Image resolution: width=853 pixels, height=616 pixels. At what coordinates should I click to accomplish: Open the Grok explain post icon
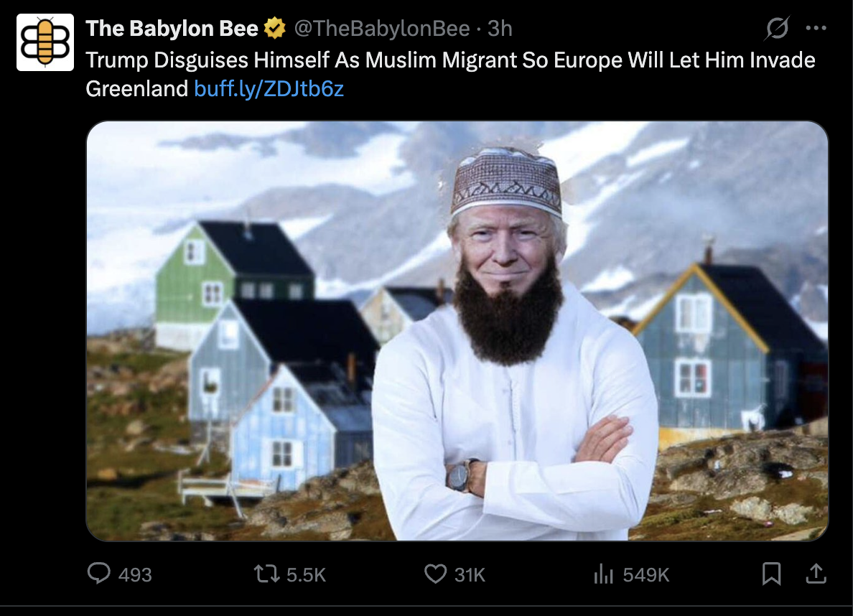pos(777,28)
